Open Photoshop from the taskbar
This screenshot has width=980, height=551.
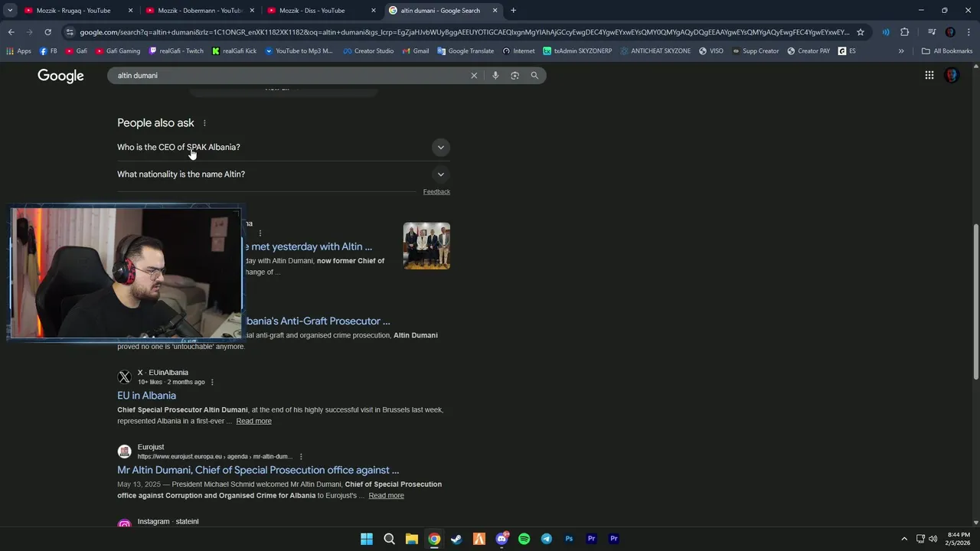(x=569, y=539)
